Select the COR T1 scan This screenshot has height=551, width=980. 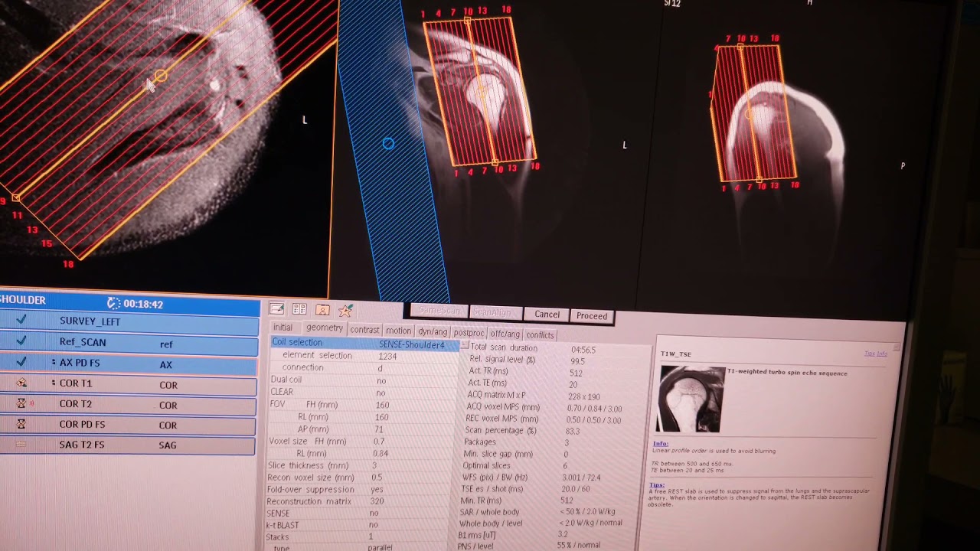coord(128,384)
